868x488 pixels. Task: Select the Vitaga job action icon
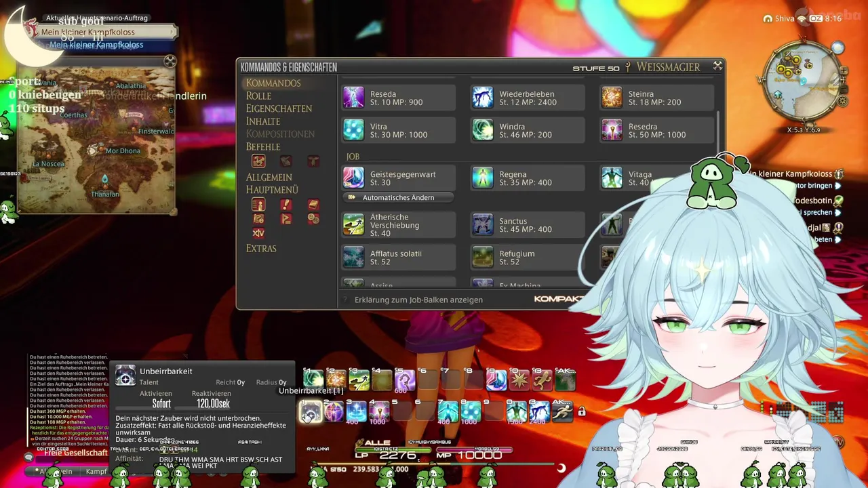tap(612, 178)
